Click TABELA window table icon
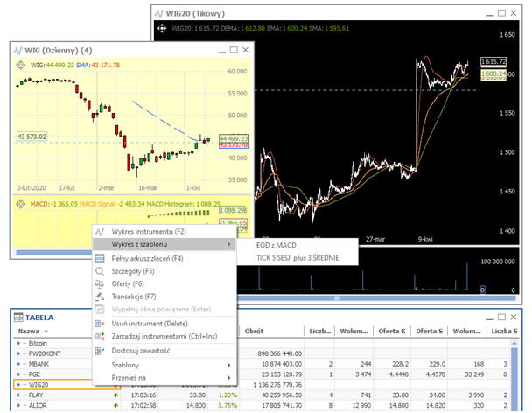Viewport: 532px width, 413px height. coord(18,318)
